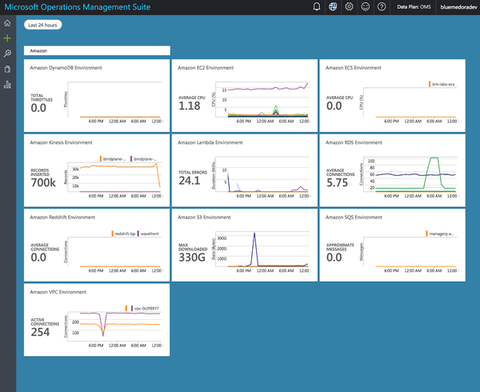This screenshot has height=392, width=480.
Task: Open the bar chart usage icon
Action: coord(7,84)
